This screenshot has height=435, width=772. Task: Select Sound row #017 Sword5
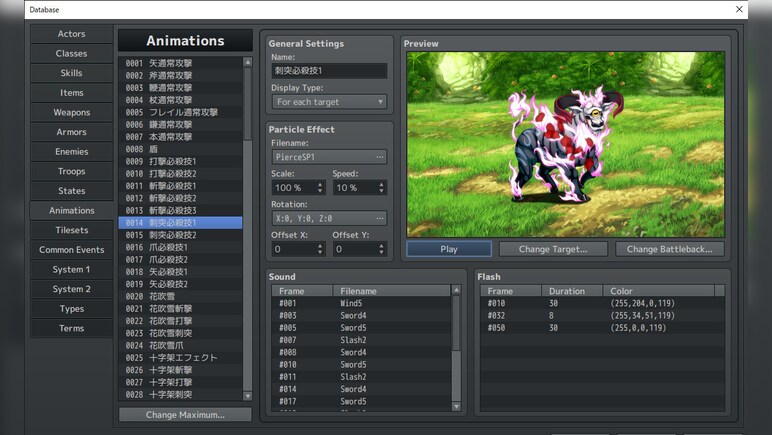tap(361, 402)
